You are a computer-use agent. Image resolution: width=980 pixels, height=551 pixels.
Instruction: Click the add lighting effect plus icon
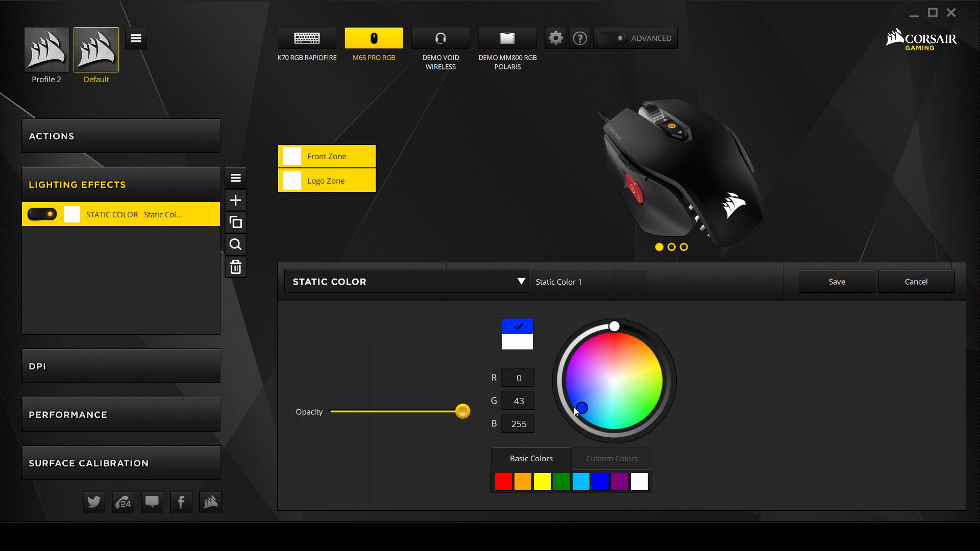pos(236,200)
